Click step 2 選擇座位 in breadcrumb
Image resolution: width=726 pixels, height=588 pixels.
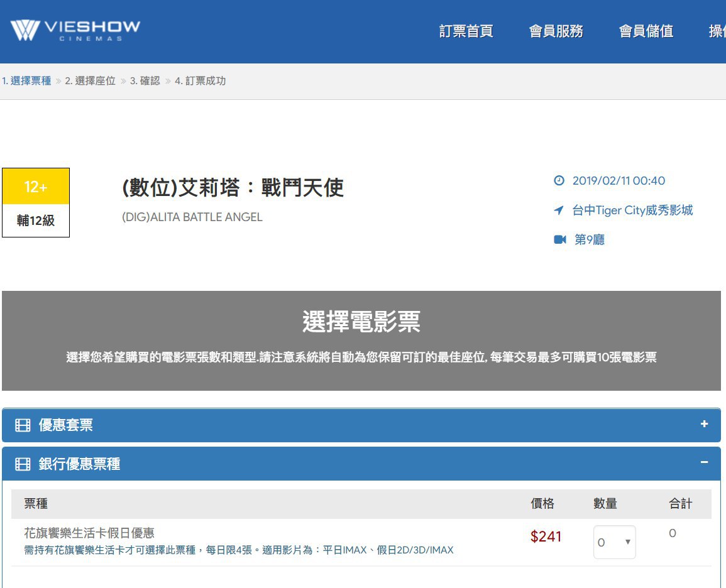pos(91,81)
